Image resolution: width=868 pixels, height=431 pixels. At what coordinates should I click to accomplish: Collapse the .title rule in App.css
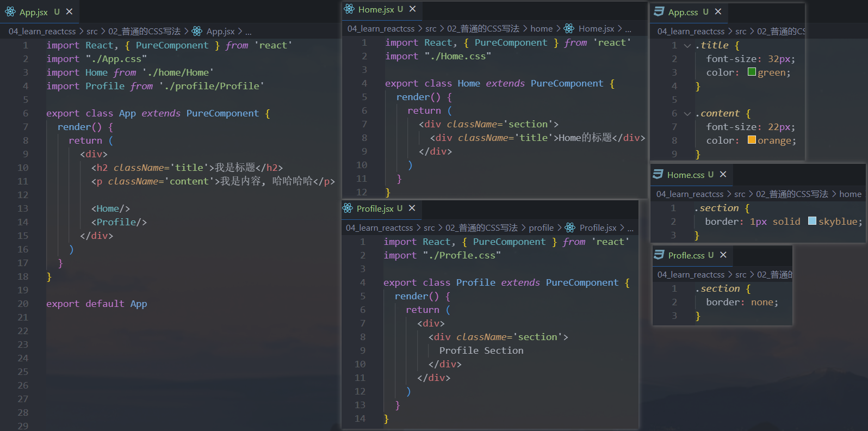[687, 45]
